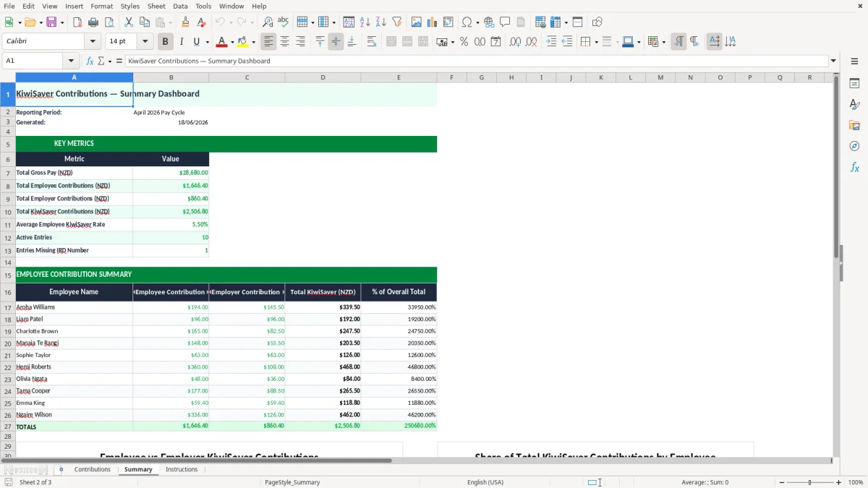The image size is (868, 488).
Task: Expand the underline style dropdown
Action: click(207, 42)
